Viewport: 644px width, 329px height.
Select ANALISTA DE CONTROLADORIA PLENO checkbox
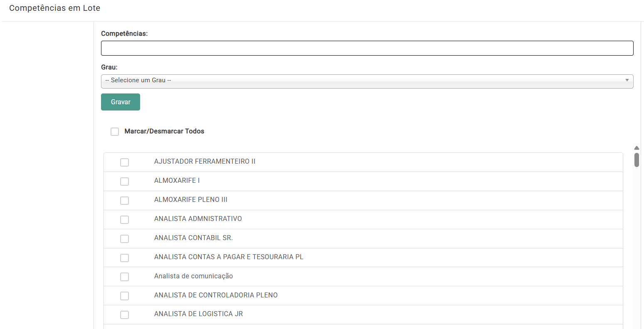[x=124, y=296]
